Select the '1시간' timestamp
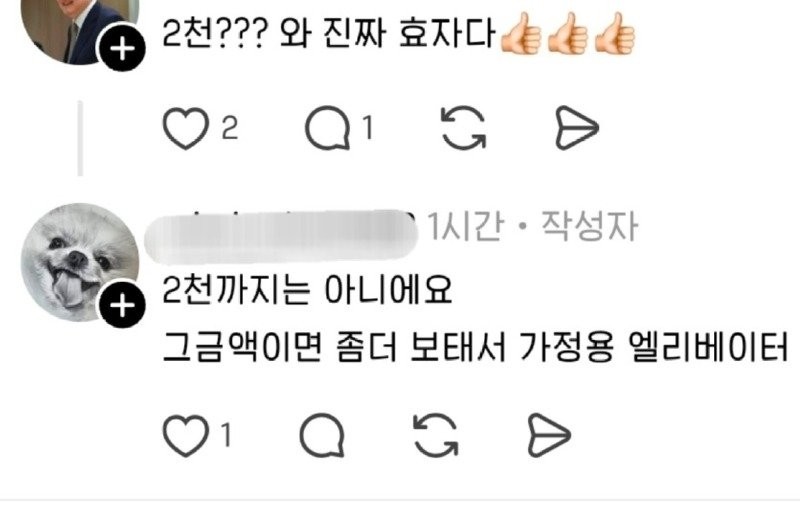The width and height of the screenshot is (800, 505). coord(466,226)
